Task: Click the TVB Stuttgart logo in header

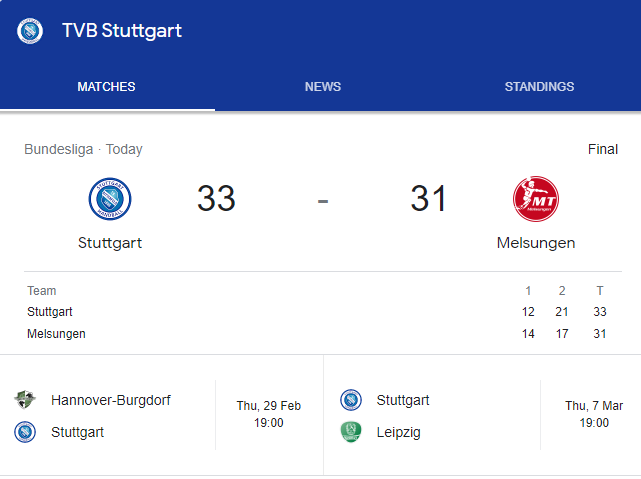Action: [30, 31]
